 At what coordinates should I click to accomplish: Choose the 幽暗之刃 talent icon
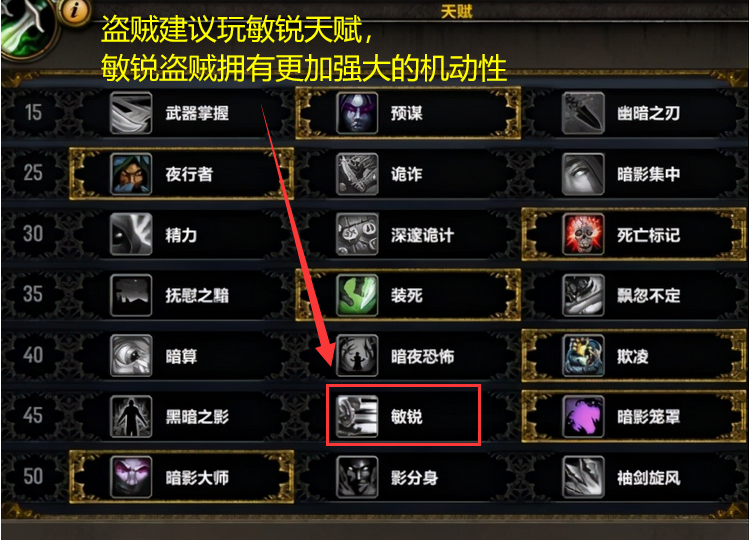[x=583, y=113]
